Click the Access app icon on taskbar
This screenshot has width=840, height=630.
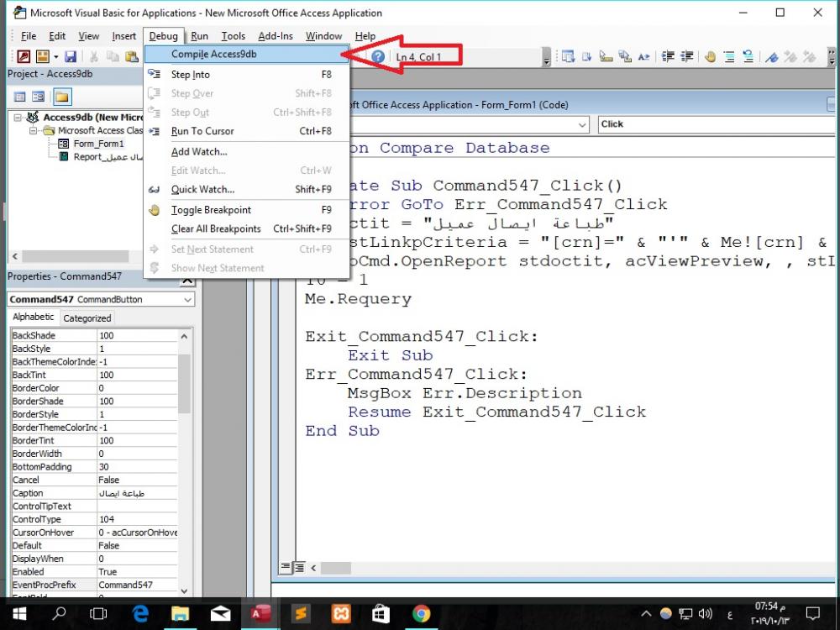click(x=260, y=614)
